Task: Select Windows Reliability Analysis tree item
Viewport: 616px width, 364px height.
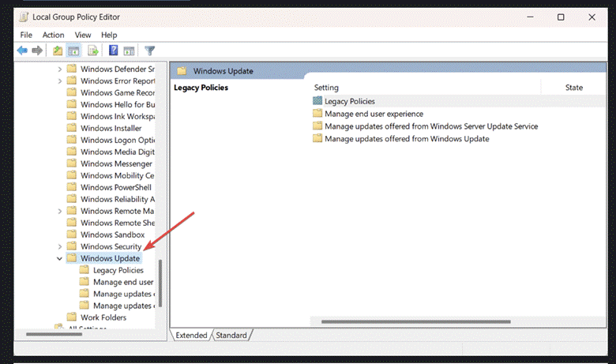Action: [x=118, y=199]
